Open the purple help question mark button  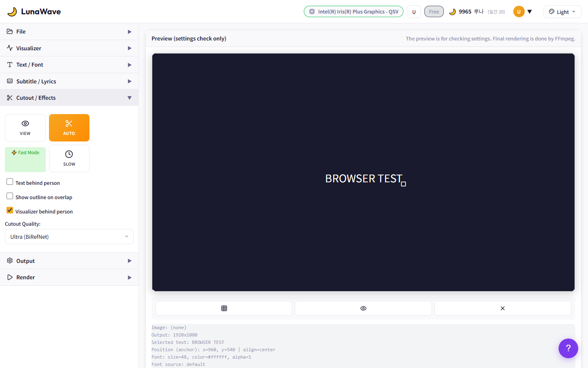(568, 348)
